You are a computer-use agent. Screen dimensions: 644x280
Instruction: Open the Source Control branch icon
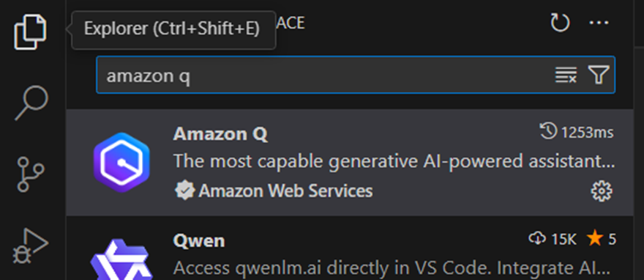(x=31, y=174)
